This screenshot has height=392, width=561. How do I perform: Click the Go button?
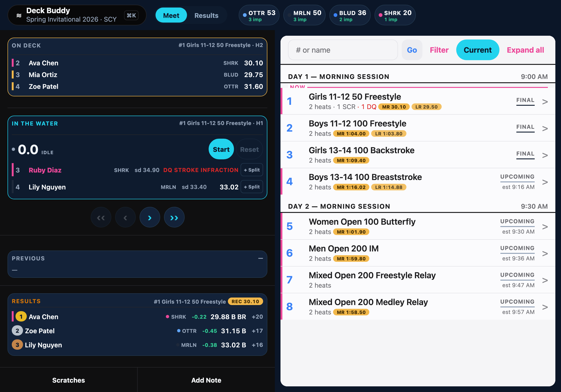tap(412, 50)
